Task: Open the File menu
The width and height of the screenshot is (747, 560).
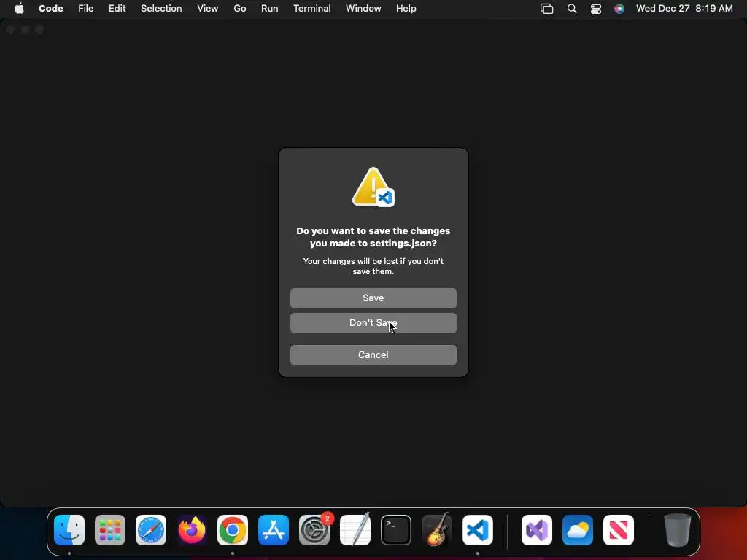Action: [86, 9]
